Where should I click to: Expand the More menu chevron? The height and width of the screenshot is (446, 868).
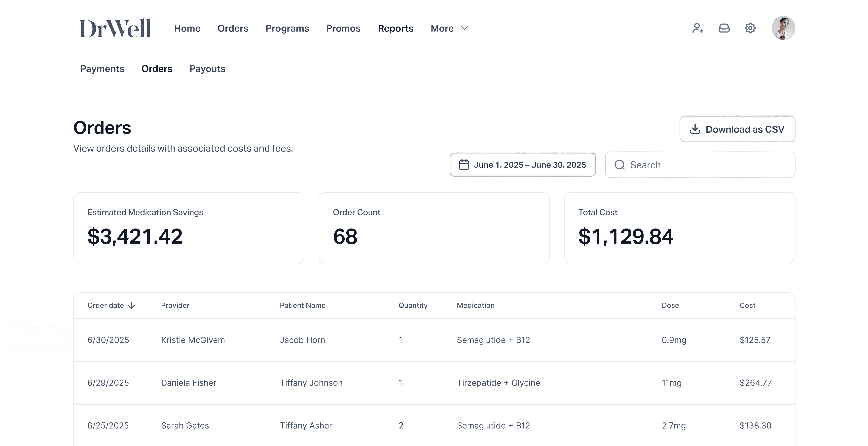coord(465,28)
